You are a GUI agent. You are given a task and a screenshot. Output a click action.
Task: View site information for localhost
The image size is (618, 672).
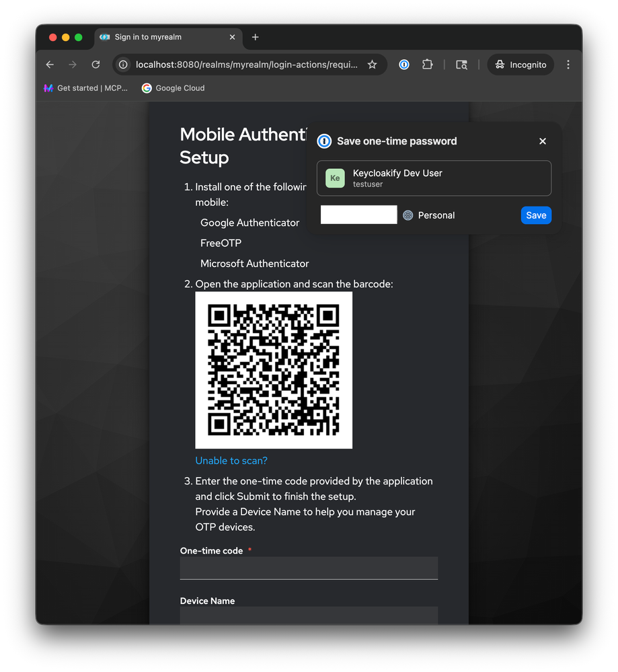pyautogui.click(x=123, y=65)
